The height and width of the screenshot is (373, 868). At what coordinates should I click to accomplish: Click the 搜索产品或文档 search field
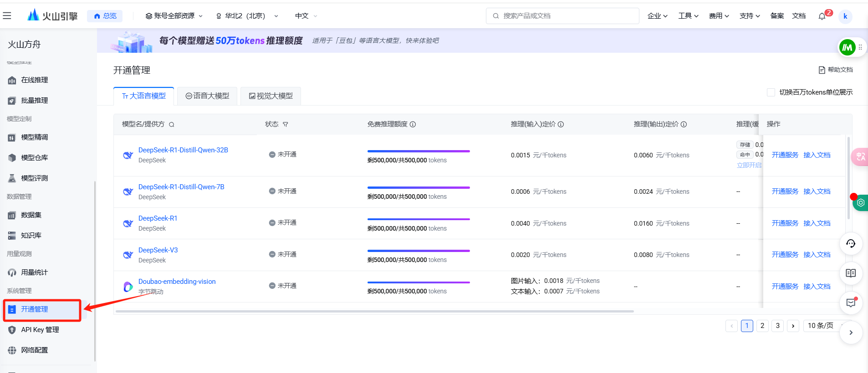point(562,16)
